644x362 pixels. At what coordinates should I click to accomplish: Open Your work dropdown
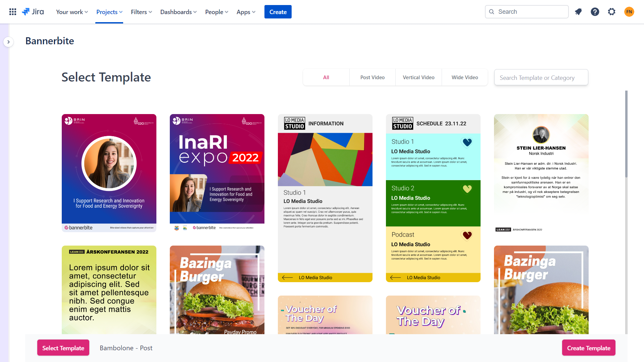[72, 12]
